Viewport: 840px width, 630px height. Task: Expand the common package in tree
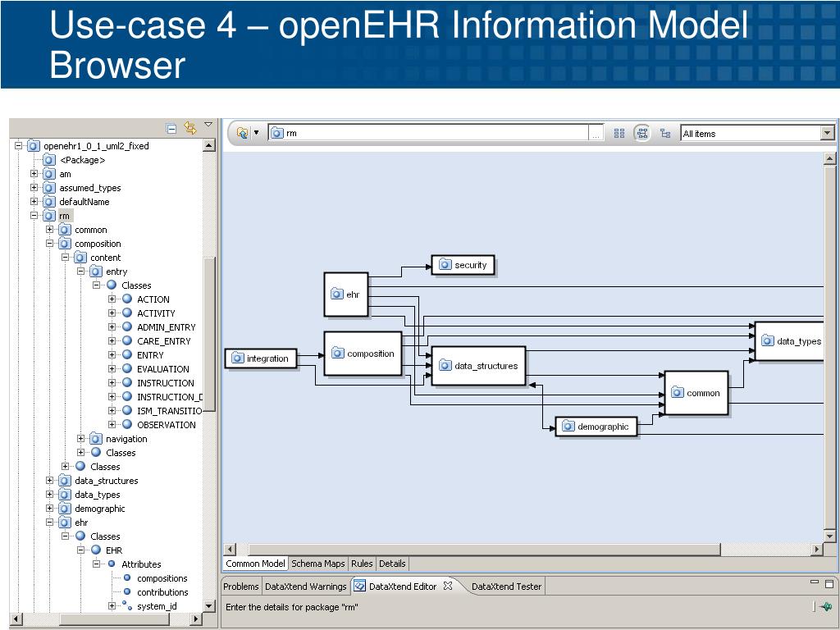click(x=49, y=229)
